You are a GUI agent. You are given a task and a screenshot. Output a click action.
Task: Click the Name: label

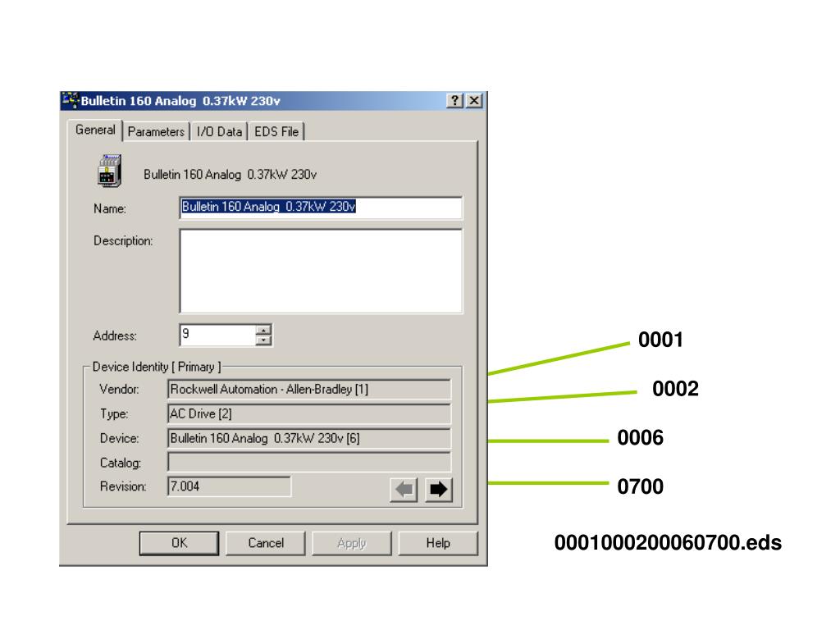click(110, 209)
